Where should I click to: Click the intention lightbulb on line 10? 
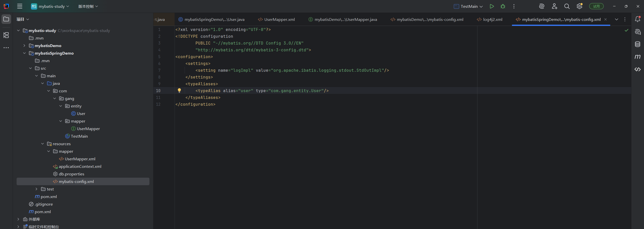(x=179, y=91)
